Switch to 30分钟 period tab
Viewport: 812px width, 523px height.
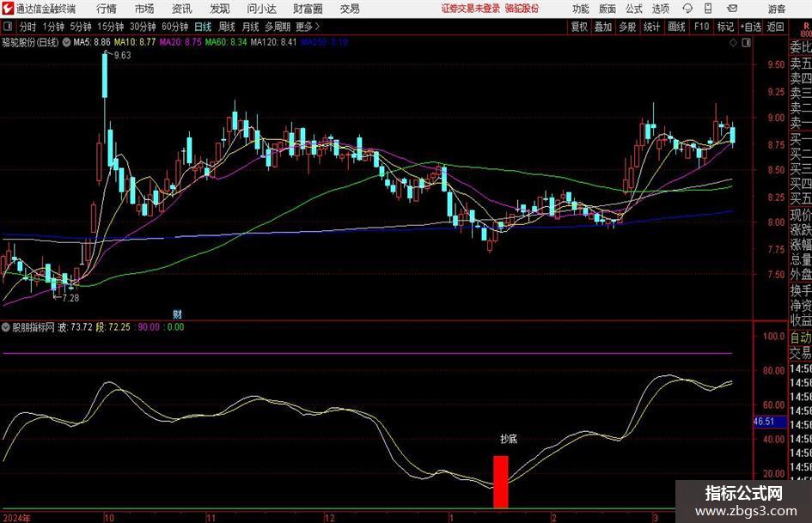(x=143, y=27)
